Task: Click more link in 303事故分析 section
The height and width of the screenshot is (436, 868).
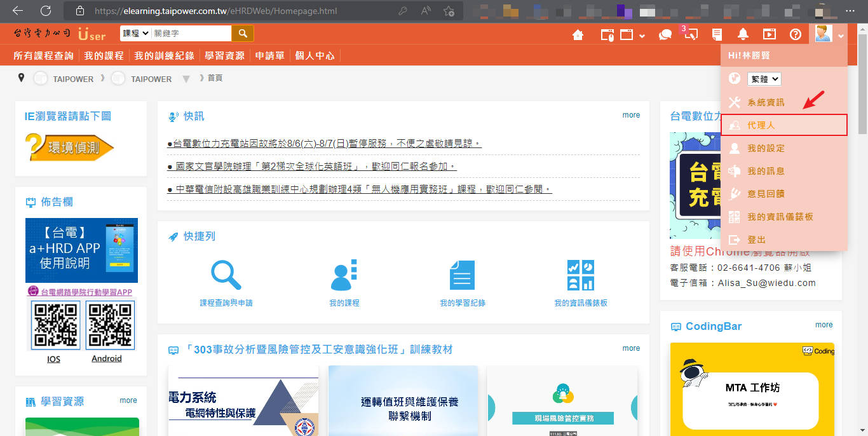Action: click(631, 348)
